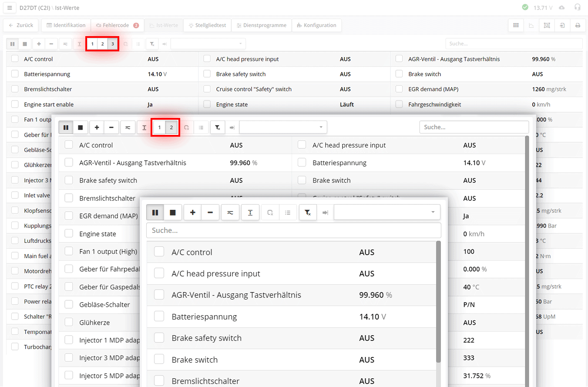Click the headset support icon
This screenshot has height=387, width=588.
pos(578,7)
